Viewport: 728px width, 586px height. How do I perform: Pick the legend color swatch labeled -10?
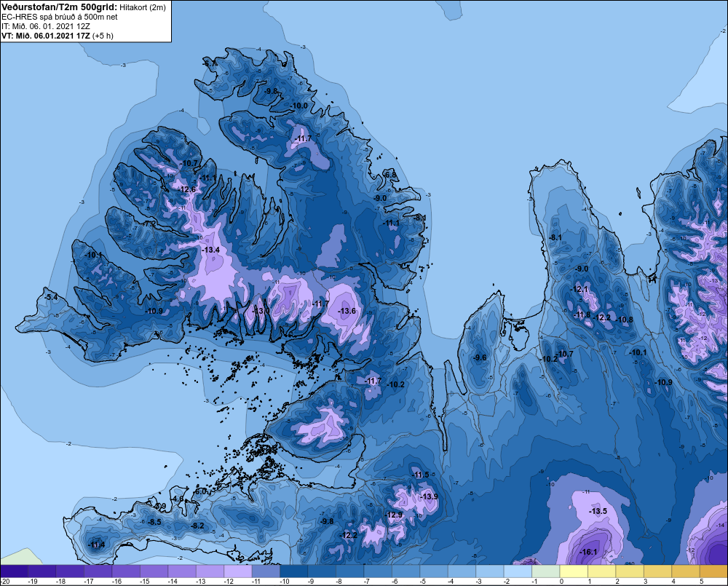[294, 571]
